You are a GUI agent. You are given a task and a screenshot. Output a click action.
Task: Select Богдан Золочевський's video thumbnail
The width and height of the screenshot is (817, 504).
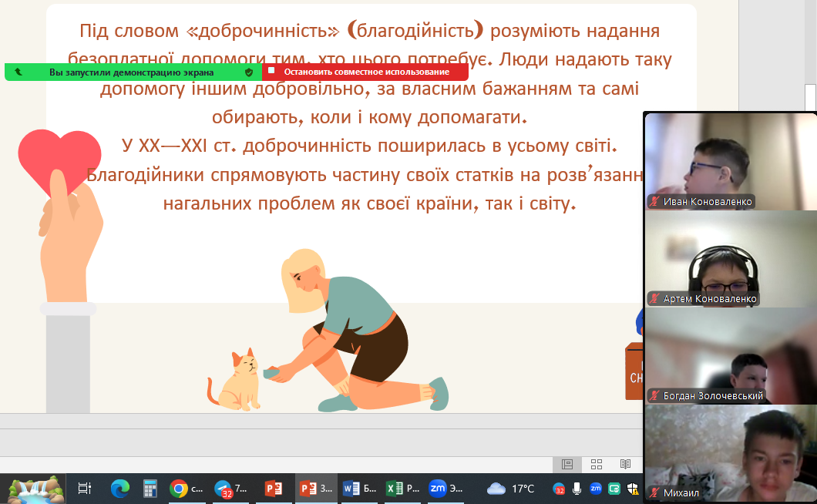[729, 354]
